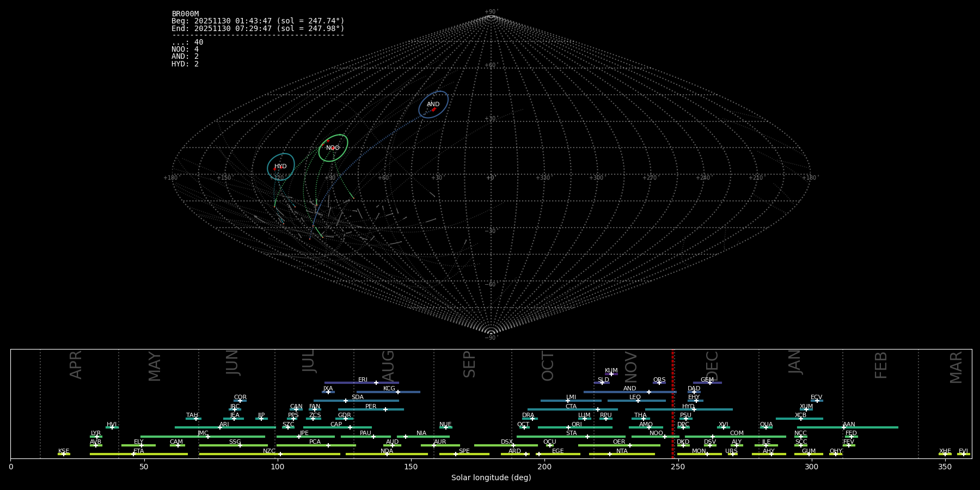This screenshot has height=490, width=980.
Task: Click the HYD radiant label on map
Action: tap(280, 166)
